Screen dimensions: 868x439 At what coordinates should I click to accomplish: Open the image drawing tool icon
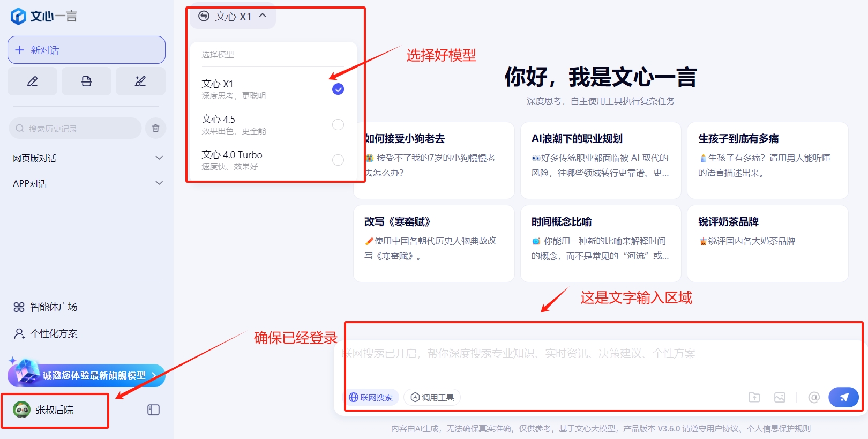tap(140, 81)
